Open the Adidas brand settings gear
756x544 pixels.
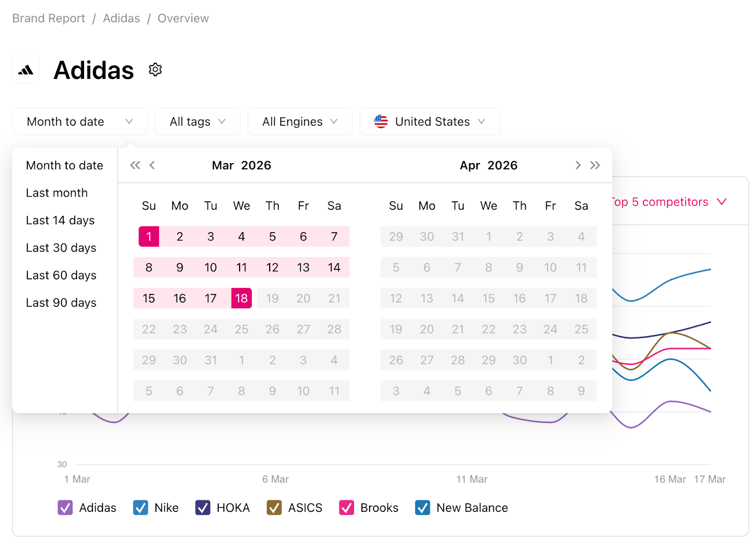pos(155,70)
